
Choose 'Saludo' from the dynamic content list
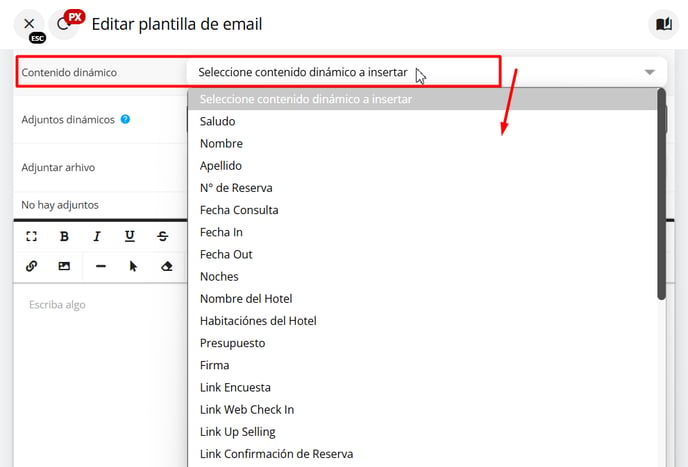(218, 121)
